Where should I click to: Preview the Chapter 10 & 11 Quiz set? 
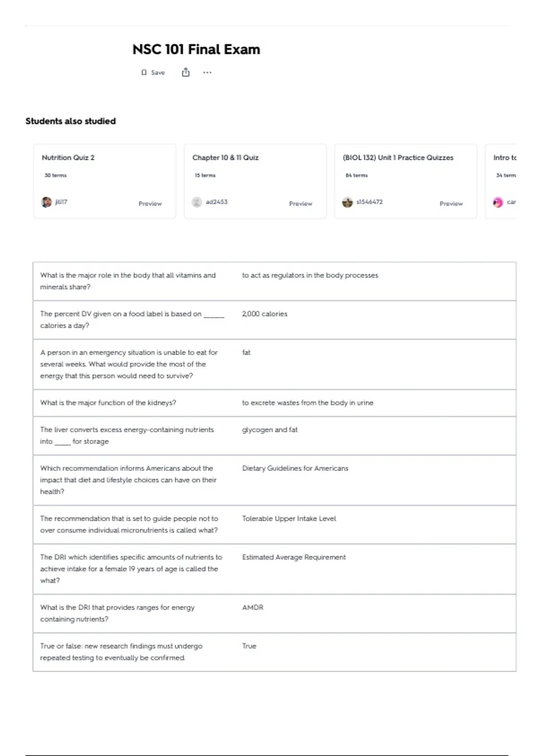tap(300, 204)
